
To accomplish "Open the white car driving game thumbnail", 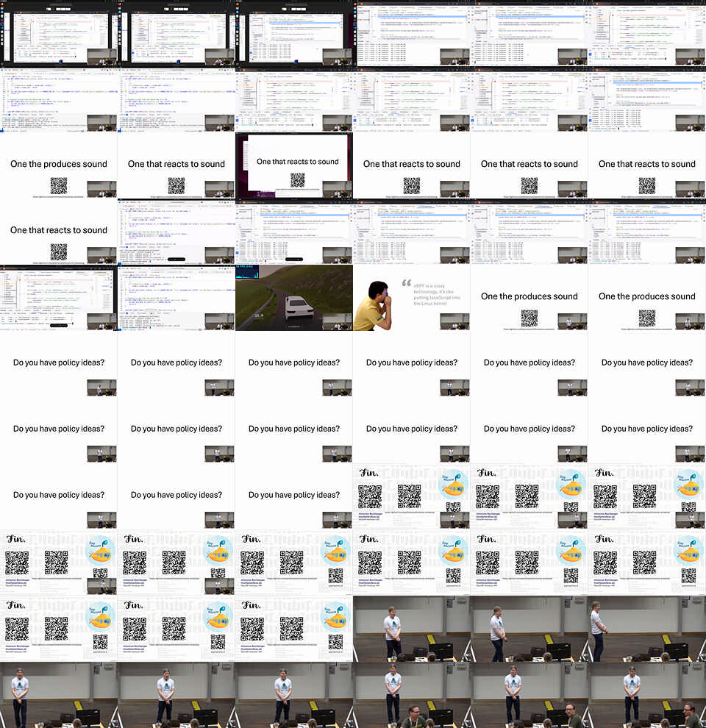I will click(294, 298).
